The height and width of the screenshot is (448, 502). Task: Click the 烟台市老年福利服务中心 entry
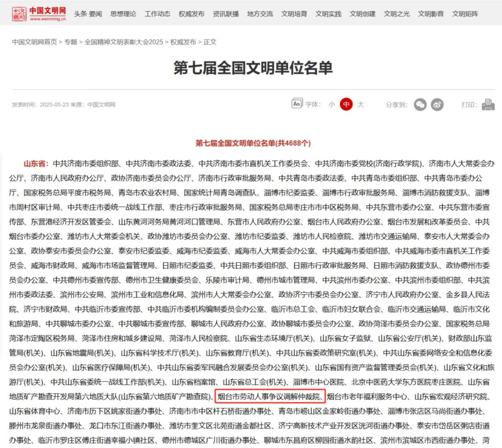pyautogui.click(x=367, y=396)
